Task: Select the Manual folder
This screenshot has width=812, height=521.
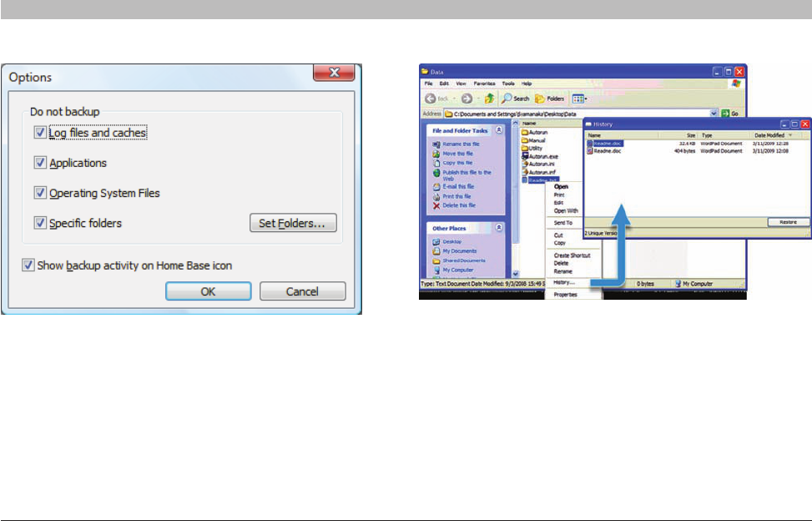Action: 533,140
